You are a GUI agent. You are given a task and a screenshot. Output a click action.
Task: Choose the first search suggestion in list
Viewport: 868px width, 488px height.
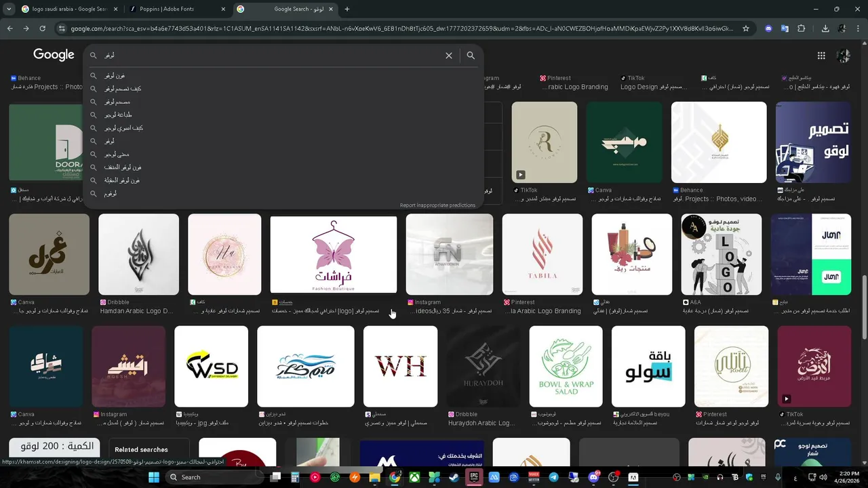coord(283,75)
